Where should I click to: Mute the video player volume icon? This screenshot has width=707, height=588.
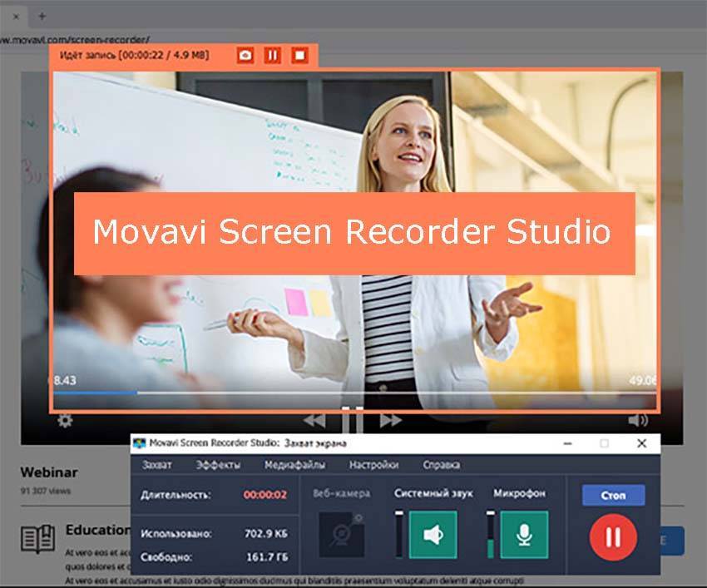[638, 420]
